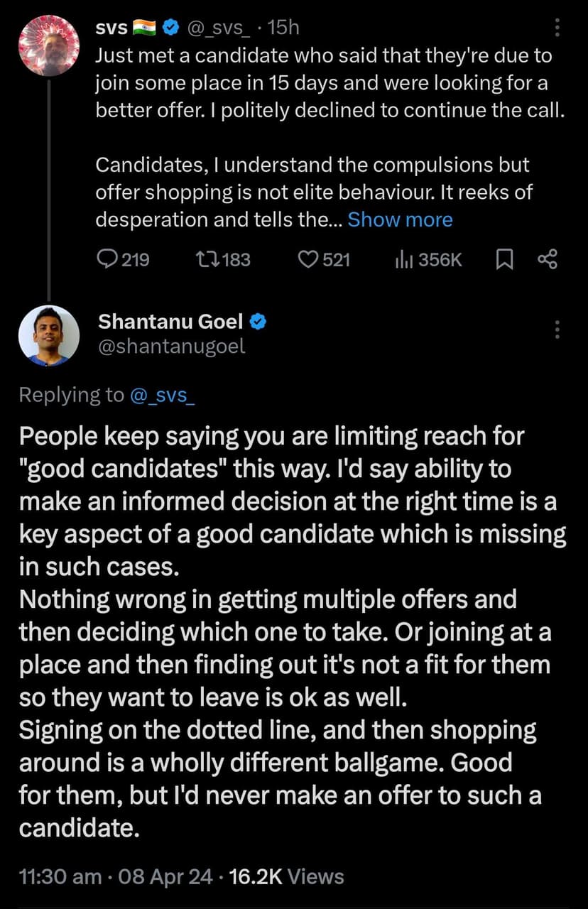Click the Shantanu Goel display name
This screenshot has height=909, width=588.
[170, 322]
